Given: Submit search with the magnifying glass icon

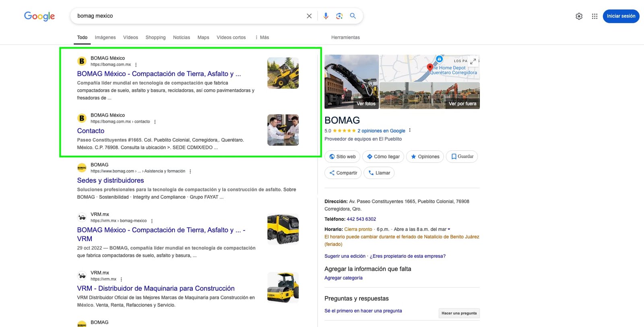Looking at the screenshot, I should click(x=353, y=16).
